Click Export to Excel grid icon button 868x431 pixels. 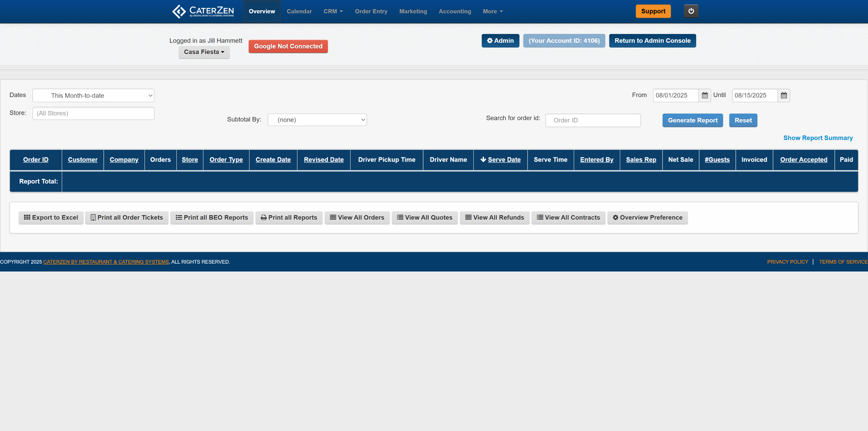(51, 218)
